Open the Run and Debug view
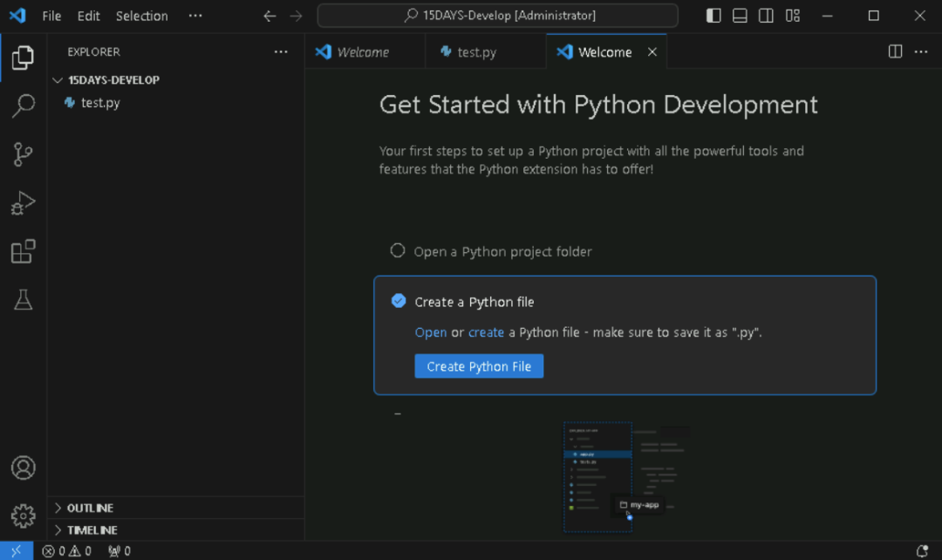This screenshot has height=560, width=942. click(23, 202)
